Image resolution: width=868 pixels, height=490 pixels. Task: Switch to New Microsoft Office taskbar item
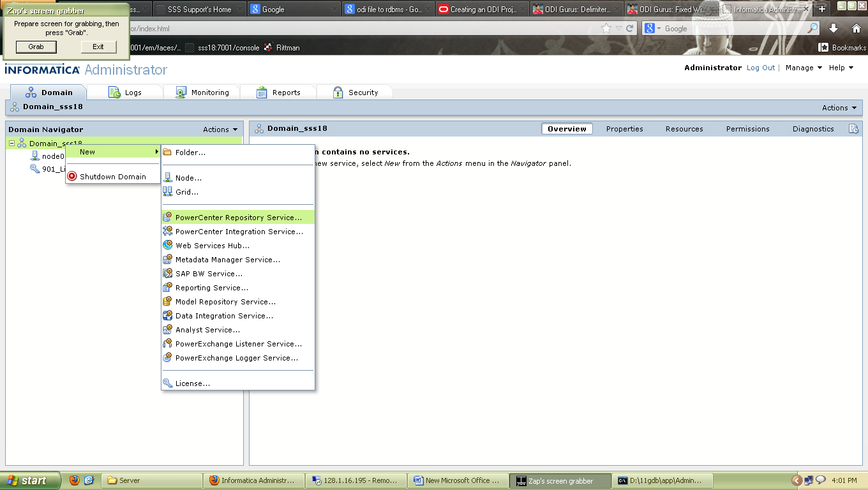tap(457, 480)
